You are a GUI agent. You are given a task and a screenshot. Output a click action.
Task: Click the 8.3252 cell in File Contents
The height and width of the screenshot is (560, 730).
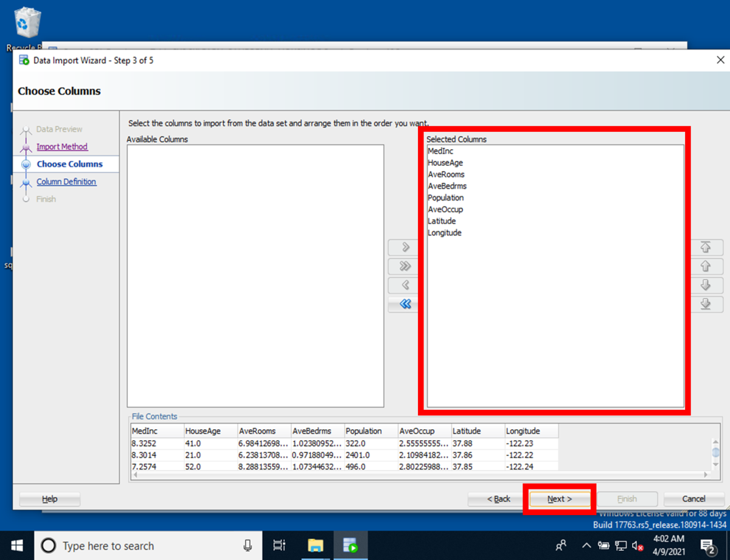tap(157, 443)
